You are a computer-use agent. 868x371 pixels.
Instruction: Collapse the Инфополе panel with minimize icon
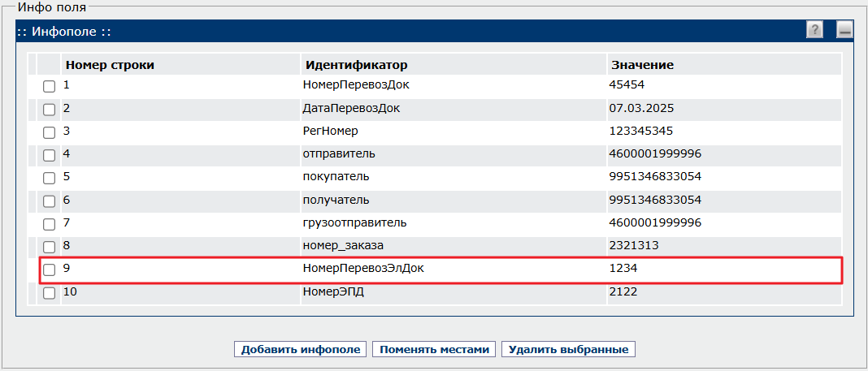click(844, 30)
